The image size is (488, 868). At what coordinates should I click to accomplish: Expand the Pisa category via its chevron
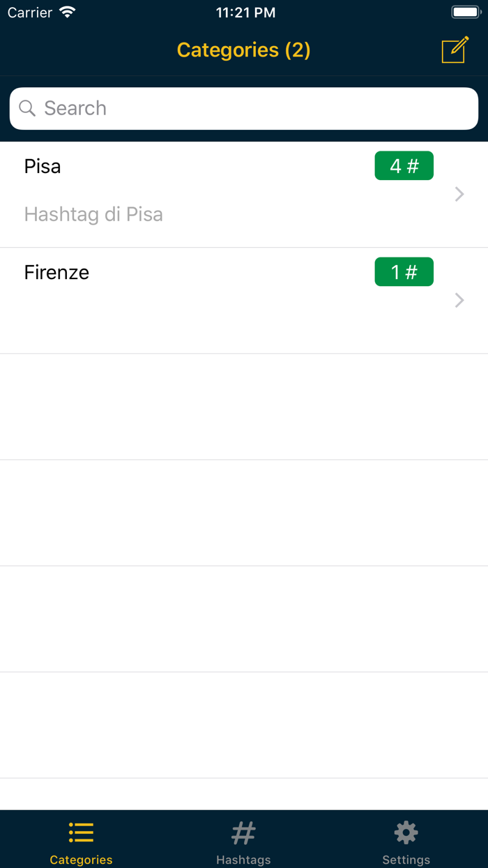point(459,194)
